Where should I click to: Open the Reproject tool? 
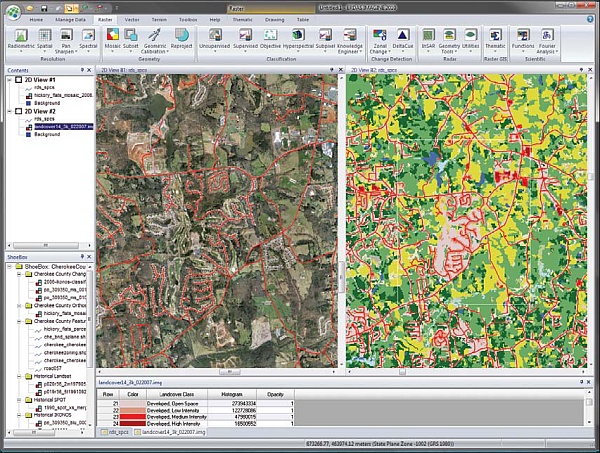point(181,39)
